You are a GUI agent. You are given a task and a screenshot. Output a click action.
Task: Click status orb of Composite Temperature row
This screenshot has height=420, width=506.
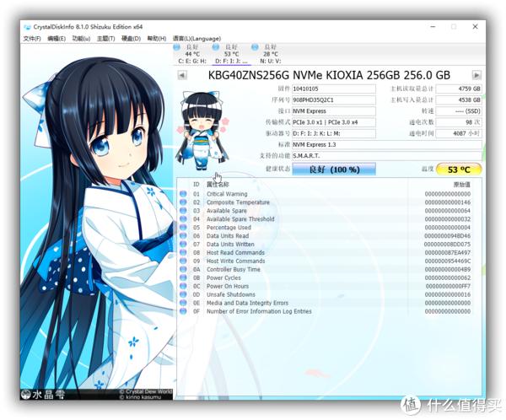pyautogui.click(x=183, y=202)
